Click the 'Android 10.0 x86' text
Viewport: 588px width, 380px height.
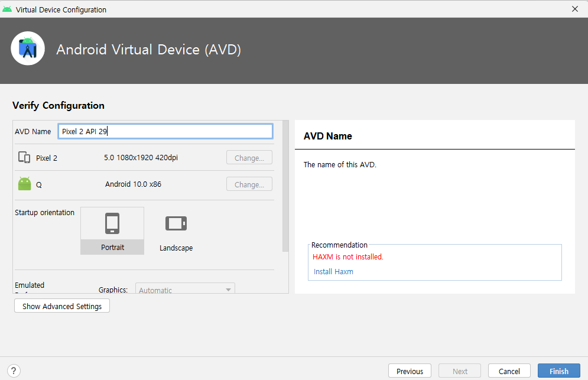click(x=133, y=184)
